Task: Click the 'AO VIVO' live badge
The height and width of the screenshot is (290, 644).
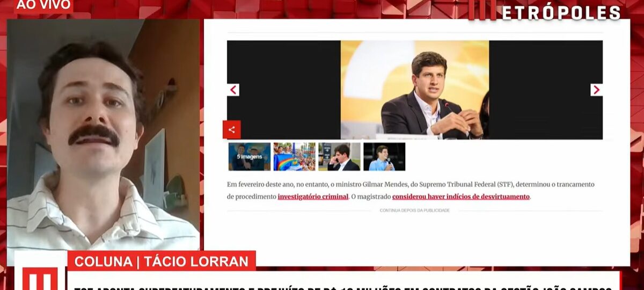Action: 43,5
